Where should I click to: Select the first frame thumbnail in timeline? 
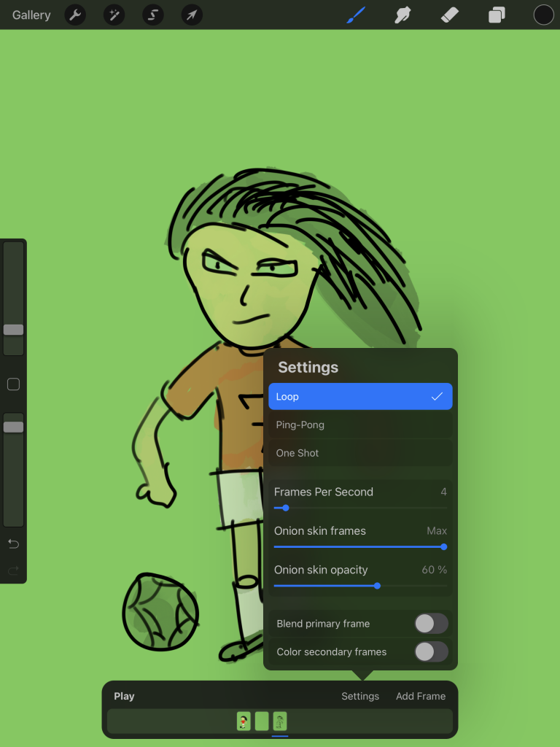tap(244, 721)
